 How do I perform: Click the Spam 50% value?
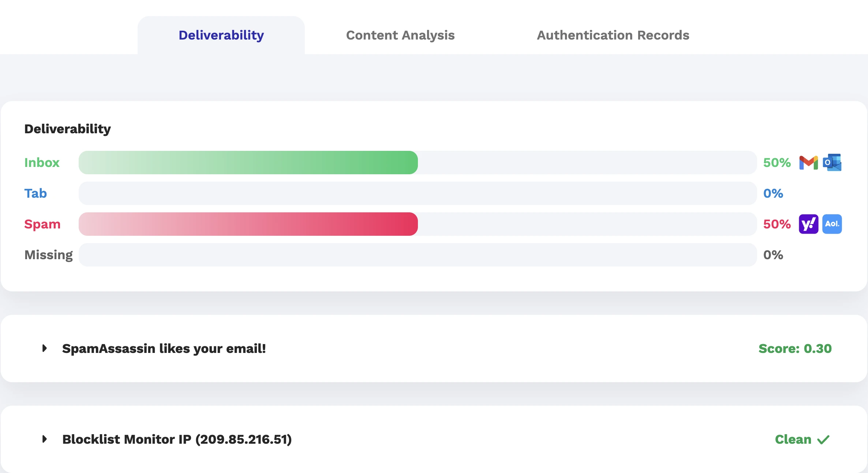pos(777,224)
